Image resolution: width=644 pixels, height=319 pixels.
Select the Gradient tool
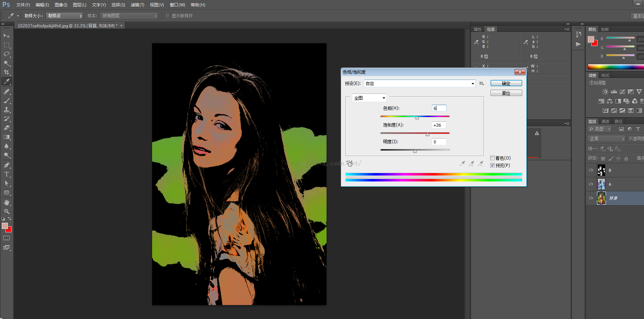pos(7,137)
